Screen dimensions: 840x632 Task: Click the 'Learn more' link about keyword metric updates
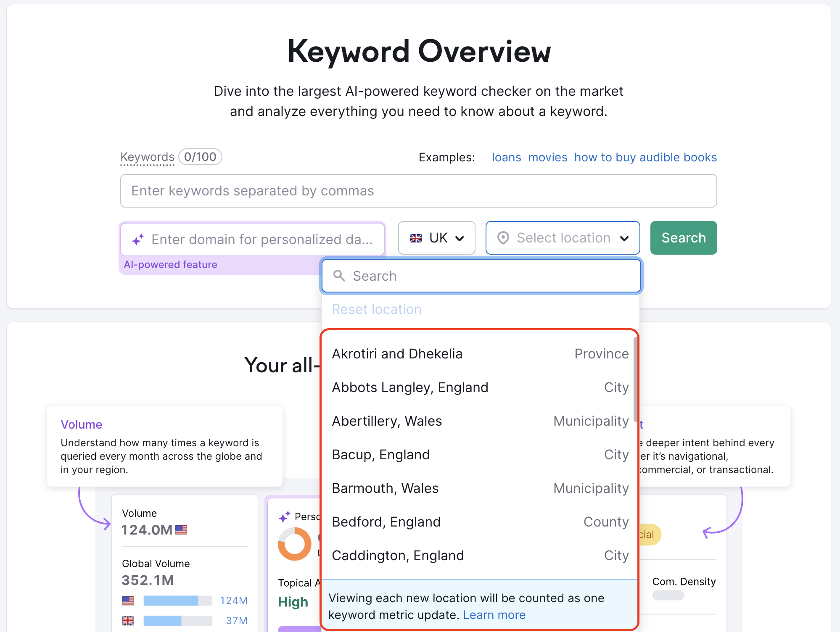coord(494,615)
